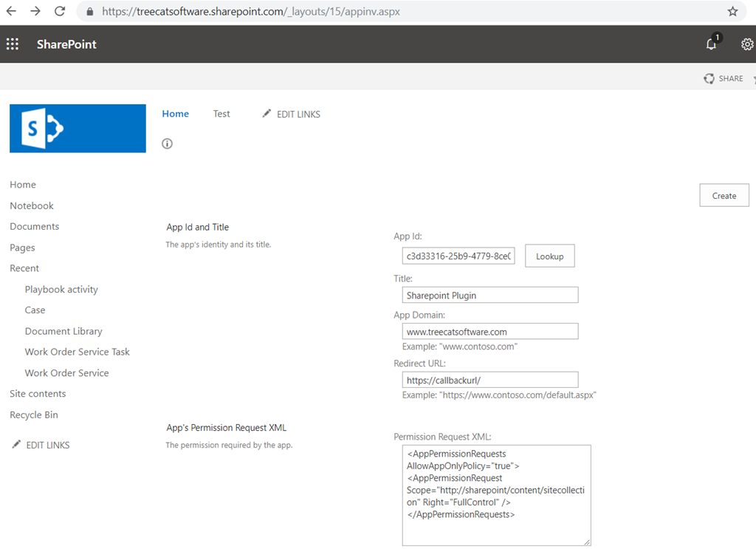Click the browser back arrow

tap(11, 12)
